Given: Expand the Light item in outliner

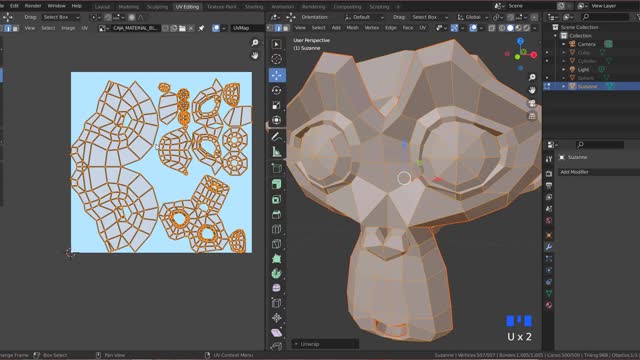Looking at the screenshot, I should [x=564, y=69].
